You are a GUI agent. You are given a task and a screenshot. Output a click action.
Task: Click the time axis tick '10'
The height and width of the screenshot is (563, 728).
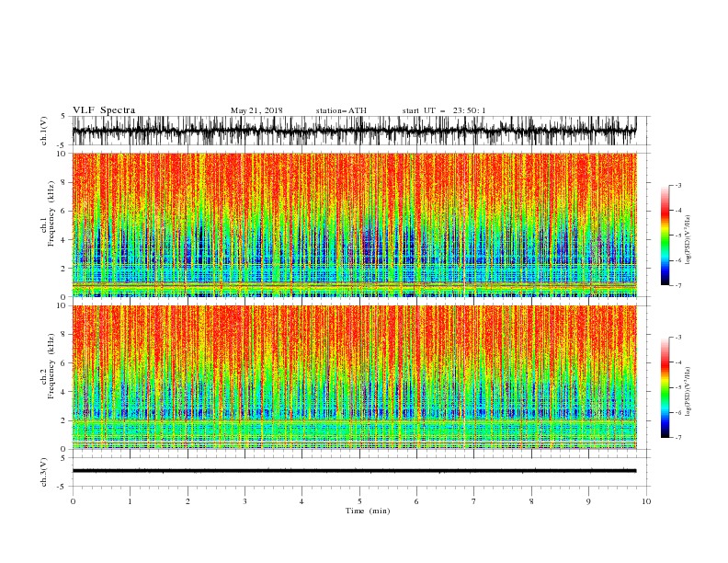pyautogui.click(x=646, y=501)
